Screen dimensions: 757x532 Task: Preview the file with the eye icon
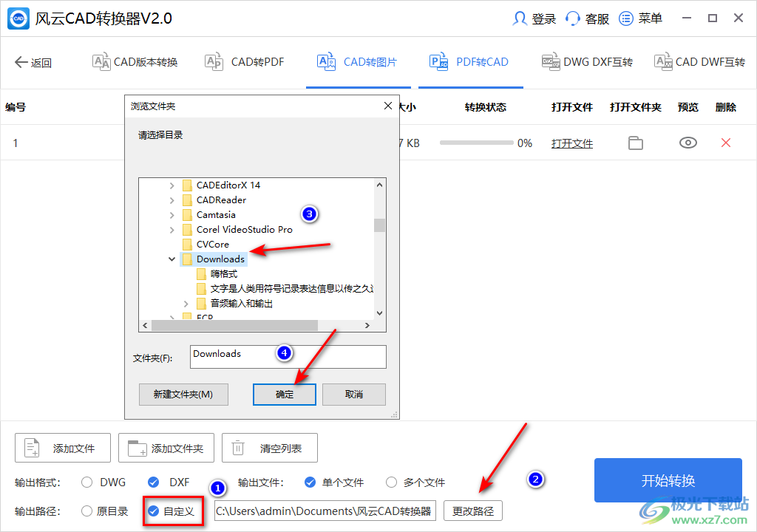point(688,143)
